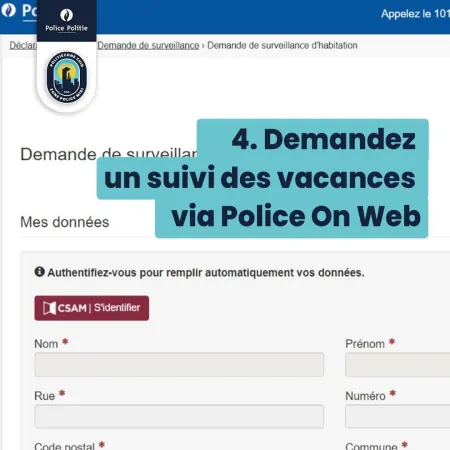Click the 'Authentifiez-vous pour remplir automatiquement' message
The height and width of the screenshot is (450, 450).
(206, 273)
